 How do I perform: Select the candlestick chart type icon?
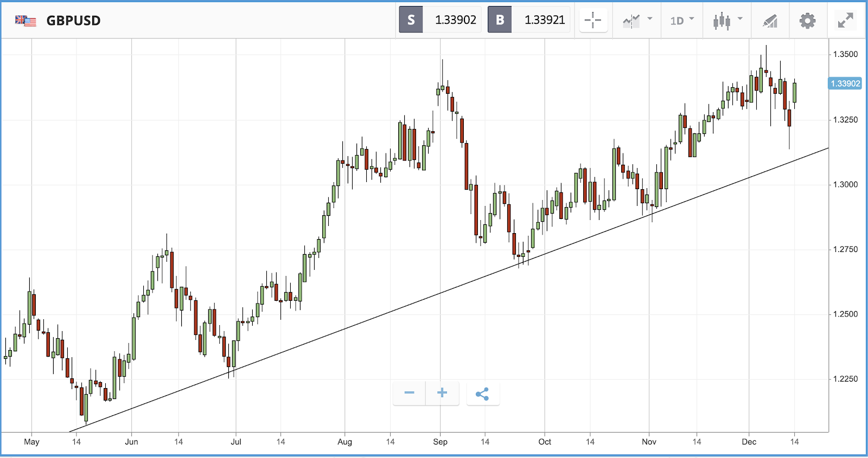click(x=722, y=21)
